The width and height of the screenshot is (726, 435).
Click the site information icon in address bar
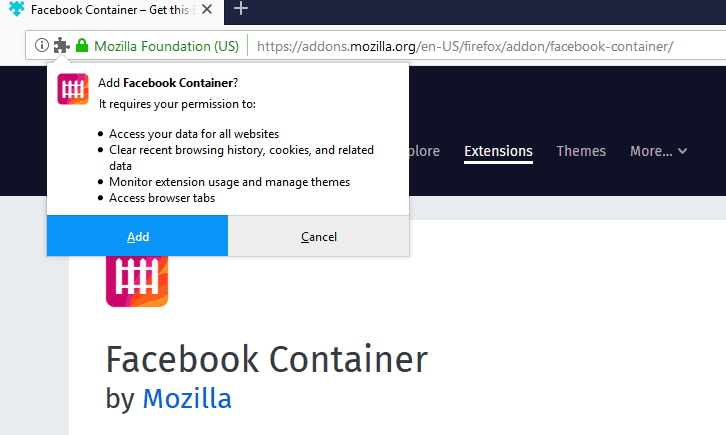(42, 45)
